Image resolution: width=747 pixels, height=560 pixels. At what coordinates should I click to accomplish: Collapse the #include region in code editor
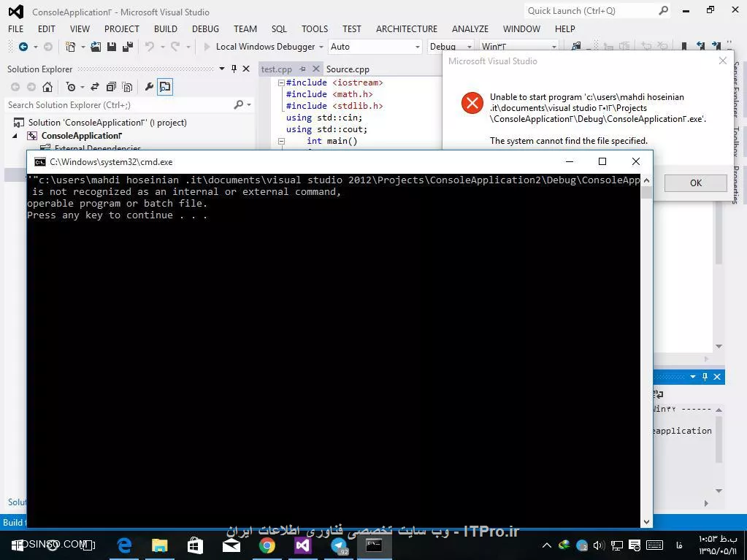pyautogui.click(x=281, y=83)
